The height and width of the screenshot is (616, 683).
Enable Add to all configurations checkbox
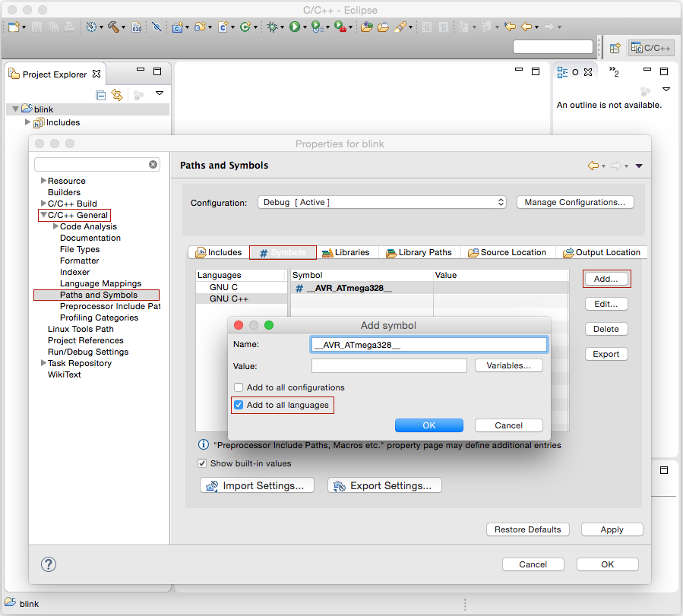coord(239,387)
